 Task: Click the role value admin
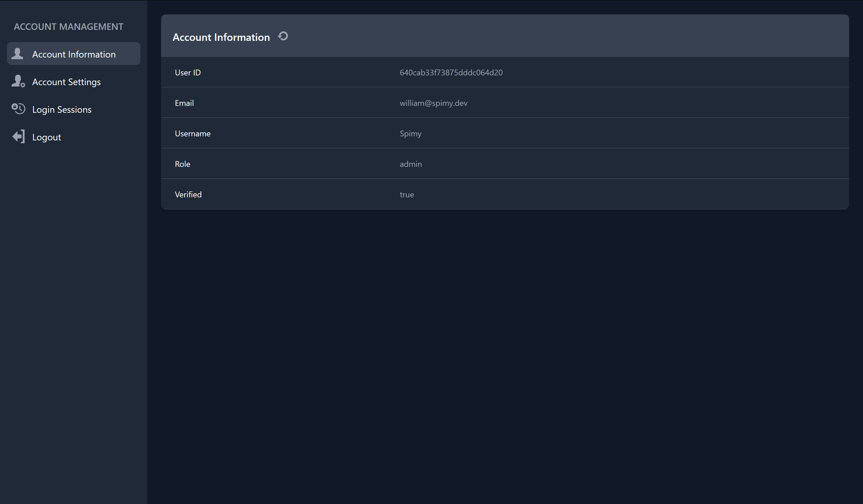[411, 164]
